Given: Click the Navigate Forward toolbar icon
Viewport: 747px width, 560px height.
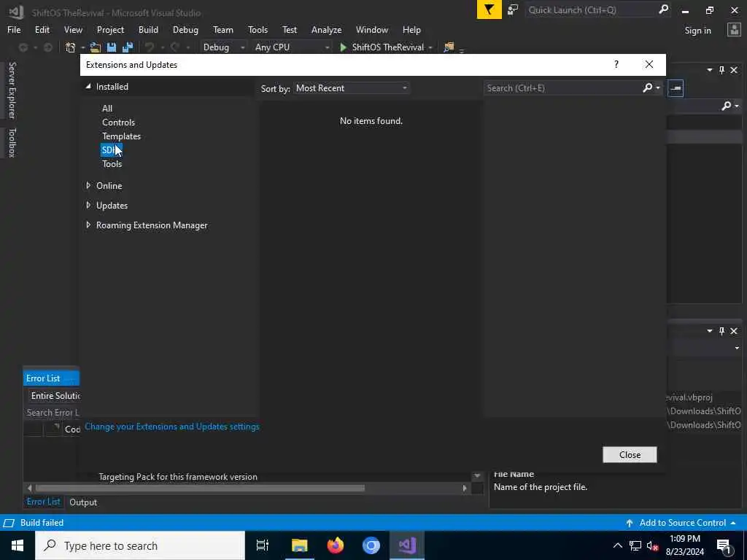Looking at the screenshot, I should tap(48, 47).
